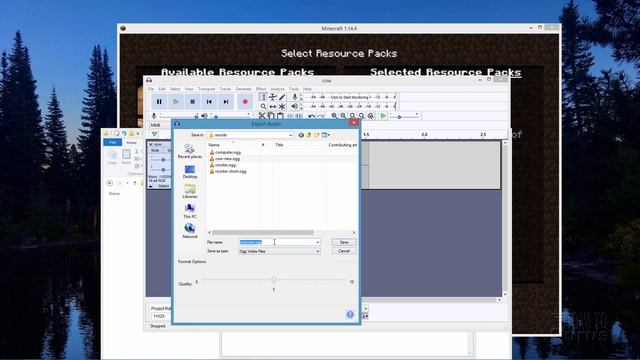
Task: Open the Edit menu in Audacity
Action: click(162, 89)
